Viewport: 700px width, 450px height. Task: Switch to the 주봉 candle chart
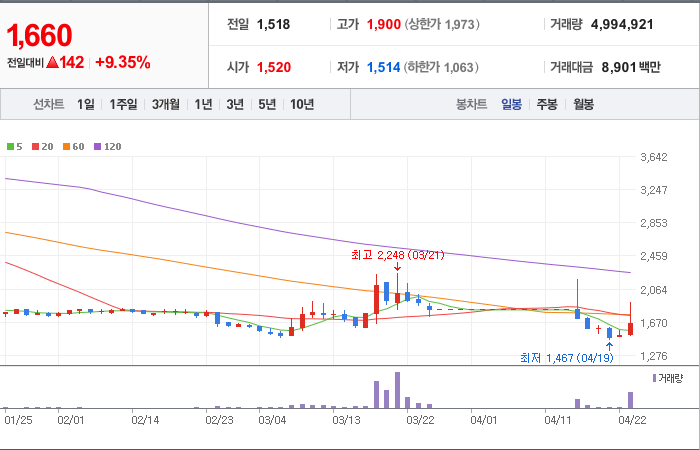(x=547, y=104)
